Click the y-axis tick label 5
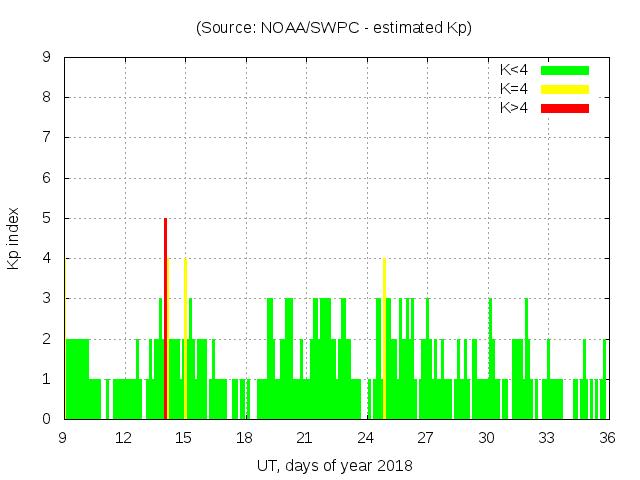640x480 pixels. click(x=48, y=218)
